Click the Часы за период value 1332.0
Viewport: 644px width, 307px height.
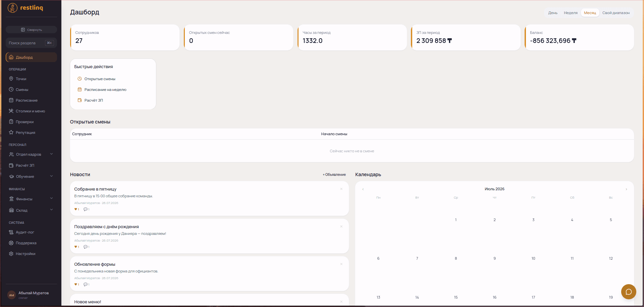click(312, 41)
